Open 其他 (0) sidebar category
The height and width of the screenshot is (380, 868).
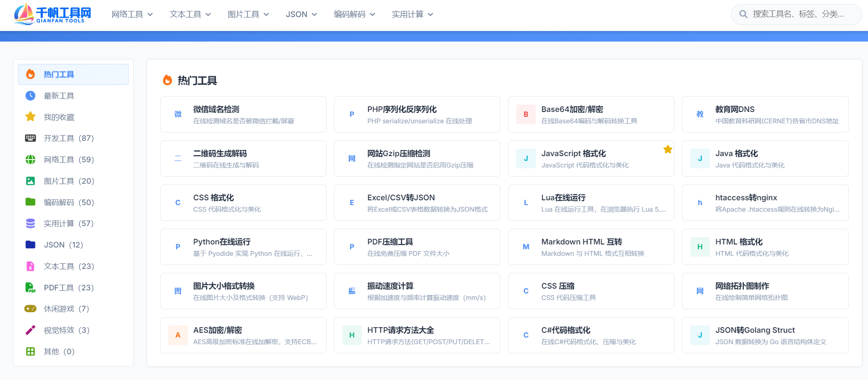pyautogui.click(x=73, y=352)
